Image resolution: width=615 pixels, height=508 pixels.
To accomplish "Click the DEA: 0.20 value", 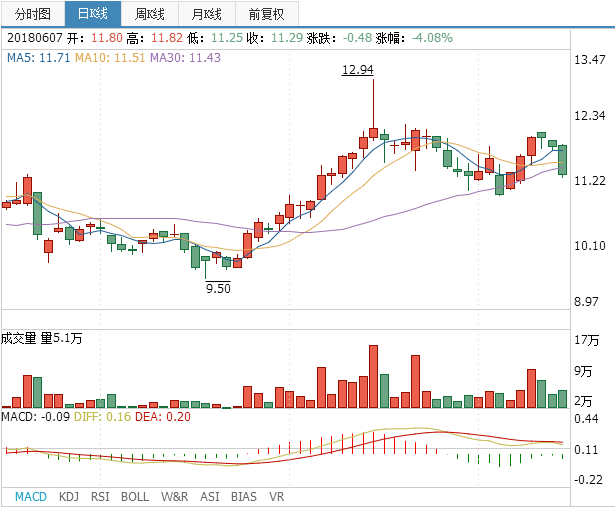I will [163, 417].
